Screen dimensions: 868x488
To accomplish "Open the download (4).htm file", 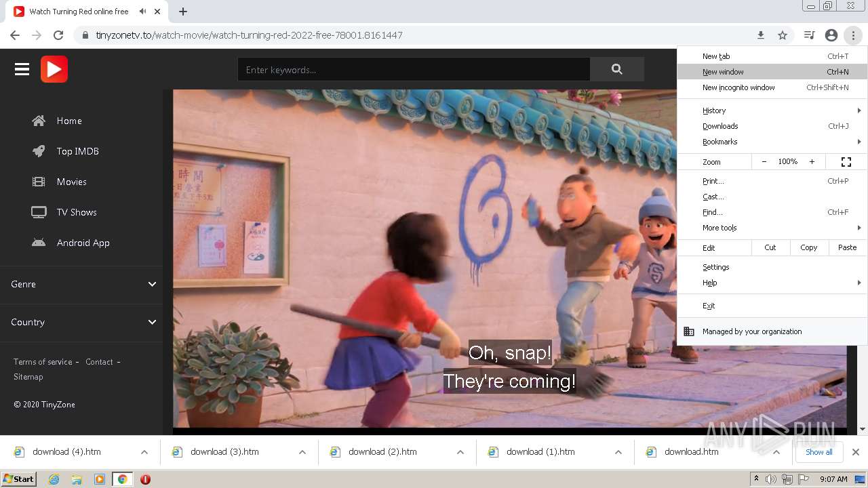I will click(x=66, y=452).
